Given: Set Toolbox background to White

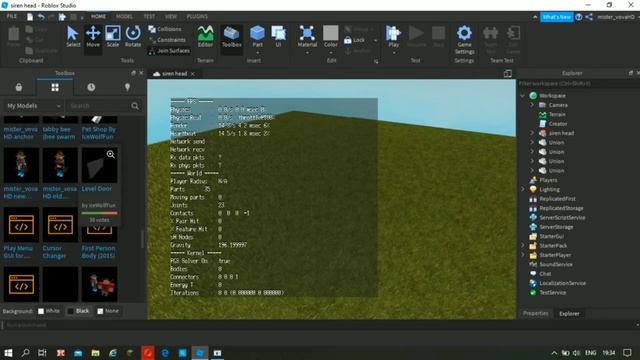Looking at the screenshot, I should point(49,311).
